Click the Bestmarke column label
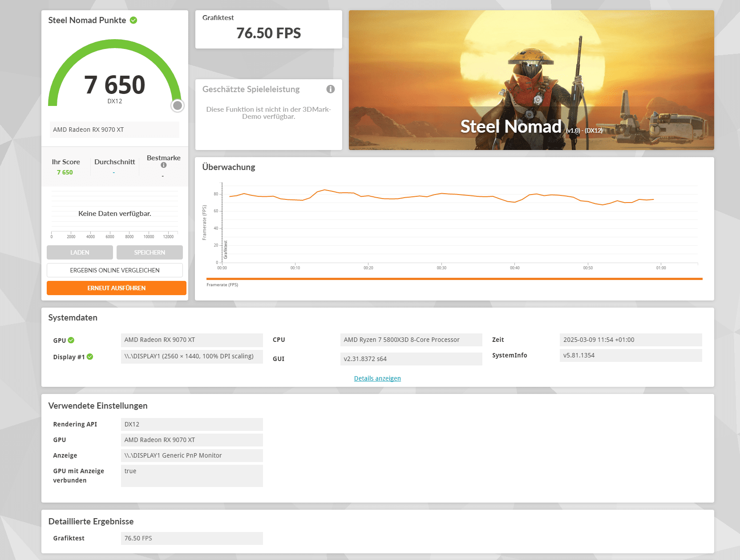740x560 pixels. [164, 158]
